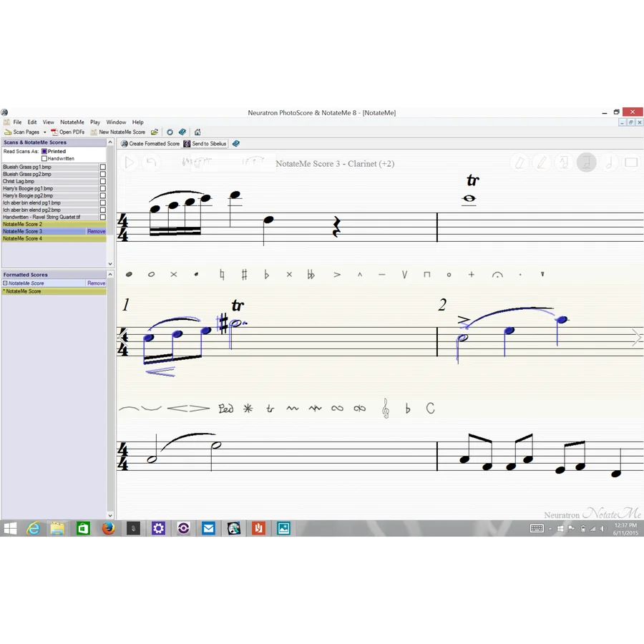Open the NotateMe menu
This screenshot has height=644, width=644.
point(72,122)
